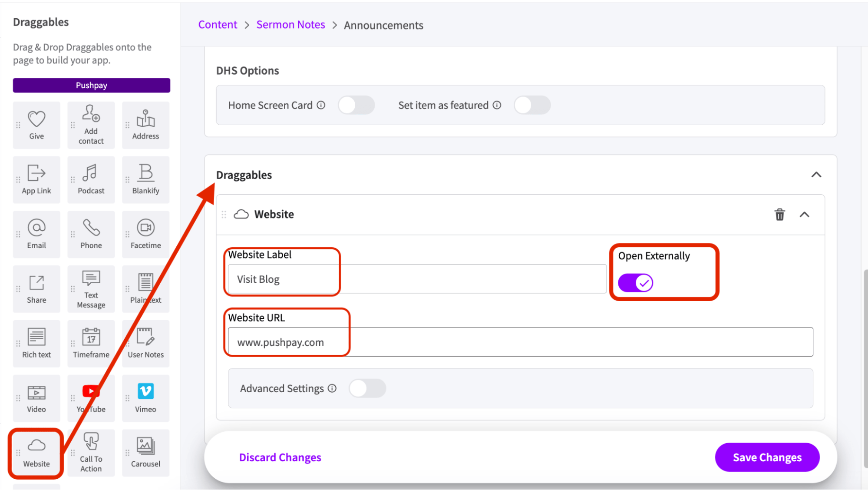Select the Timeframe calendar draggable
The image size is (868, 490).
(91, 343)
